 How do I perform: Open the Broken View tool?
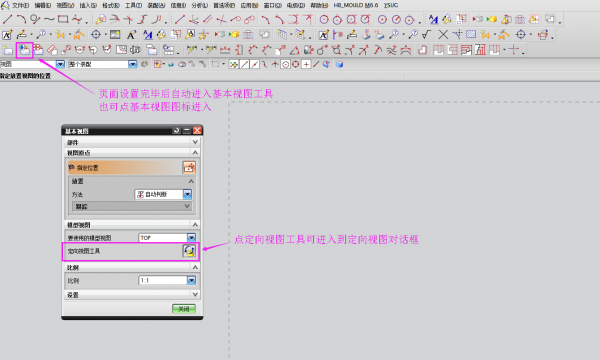click(x=135, y=50)
